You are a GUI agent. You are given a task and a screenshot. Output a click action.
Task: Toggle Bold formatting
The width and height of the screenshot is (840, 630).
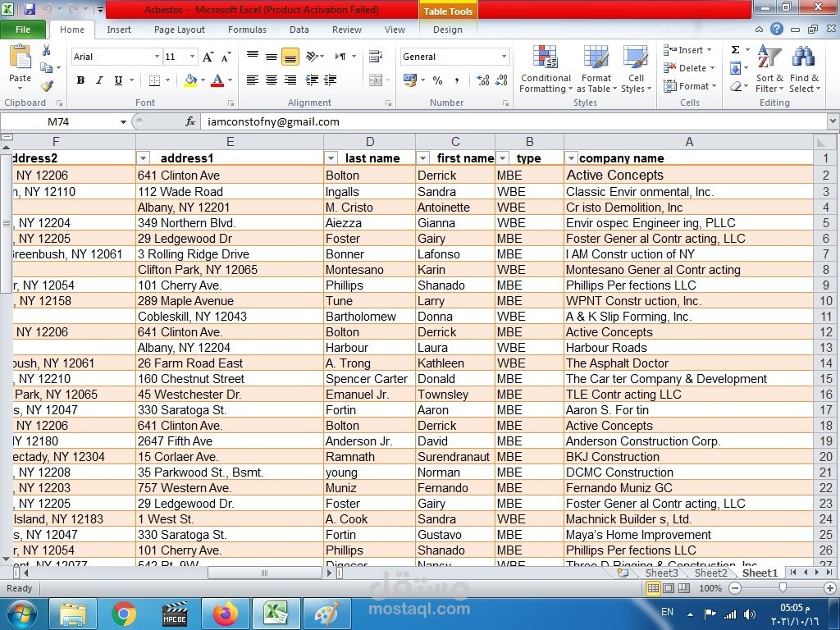(80, 80)
